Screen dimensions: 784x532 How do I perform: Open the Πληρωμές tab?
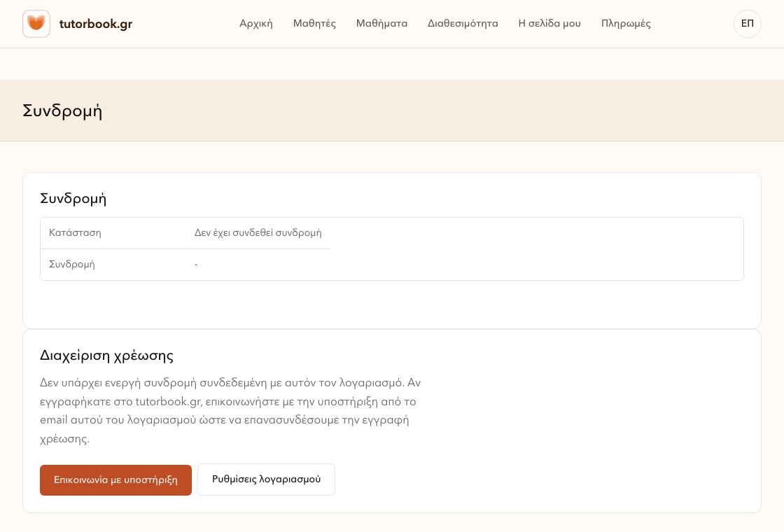[x=626, y=24]
